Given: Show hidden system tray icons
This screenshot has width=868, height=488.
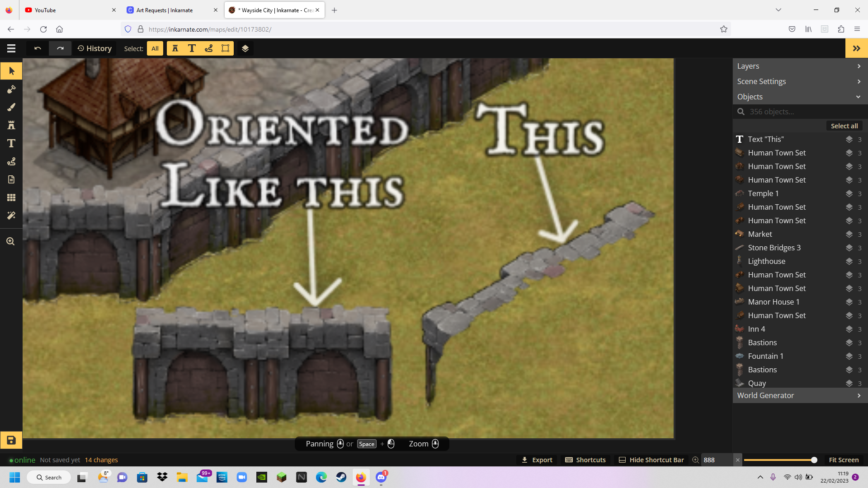Looking at the screenshot, I should click(x=760, y=477).
